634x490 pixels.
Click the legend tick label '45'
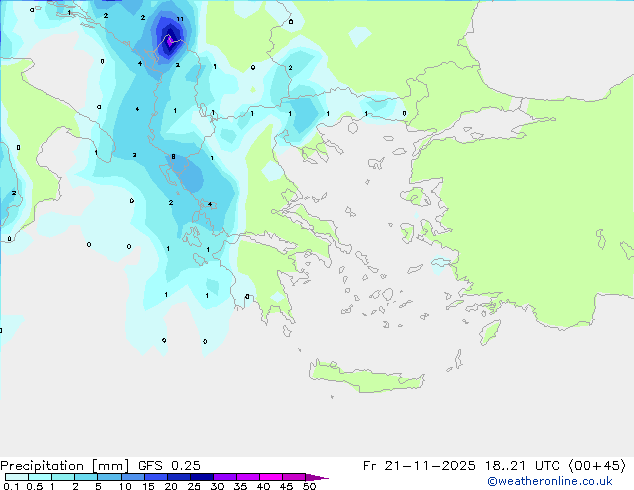(286, 486)
